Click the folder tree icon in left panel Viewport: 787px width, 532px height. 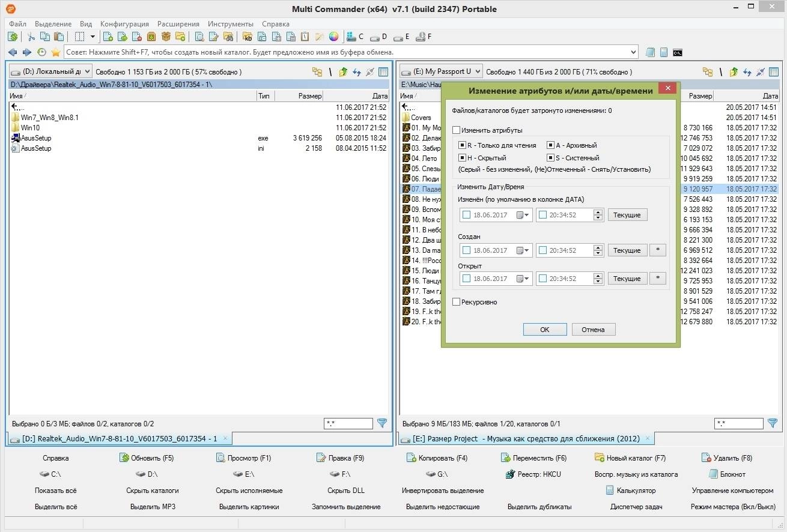317,72
